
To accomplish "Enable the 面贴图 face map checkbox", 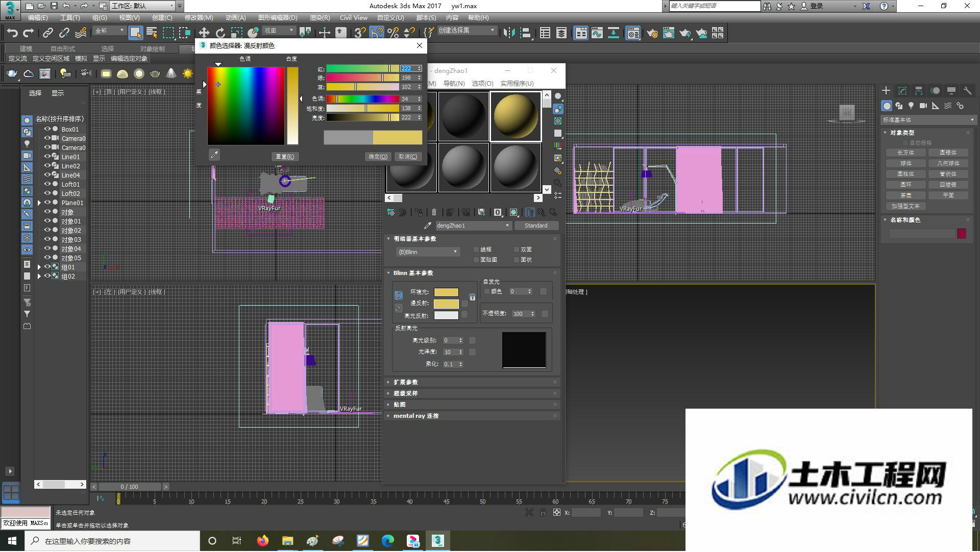I will pyautogui.click(x=476, y=260).
